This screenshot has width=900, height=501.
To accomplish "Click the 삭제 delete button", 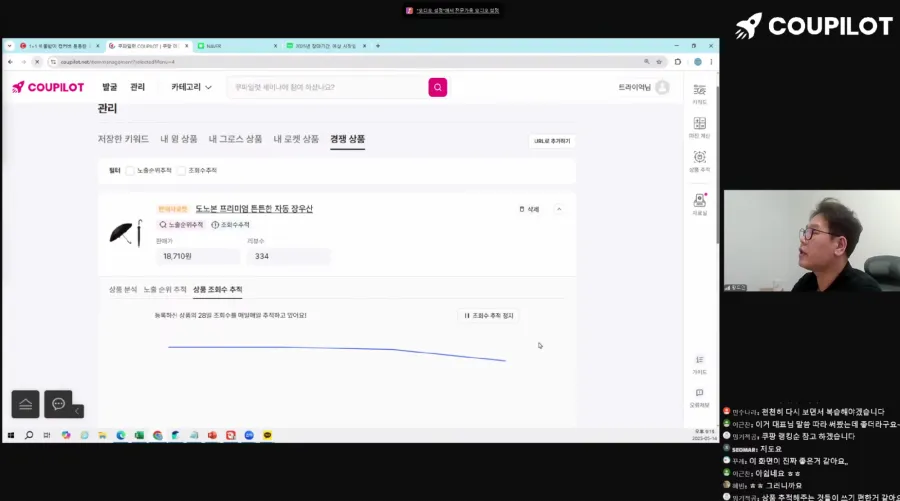I will (x=529, y=209).
